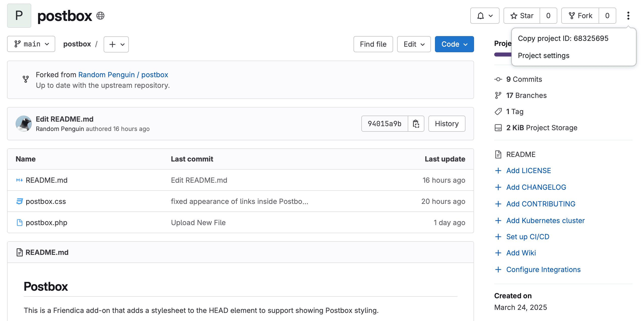644x321 pixels.
Task: Expand the blue Code dropdown
Action: click(x=454, y=44)
